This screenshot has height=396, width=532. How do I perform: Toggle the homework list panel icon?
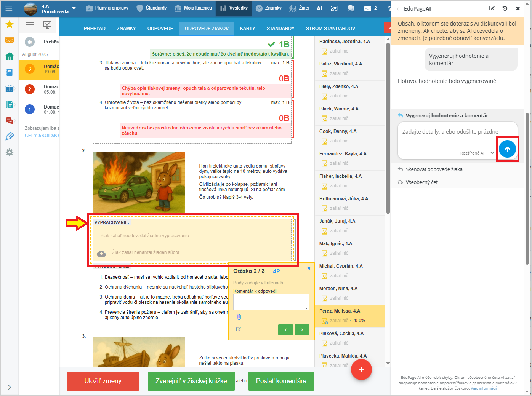30,25
